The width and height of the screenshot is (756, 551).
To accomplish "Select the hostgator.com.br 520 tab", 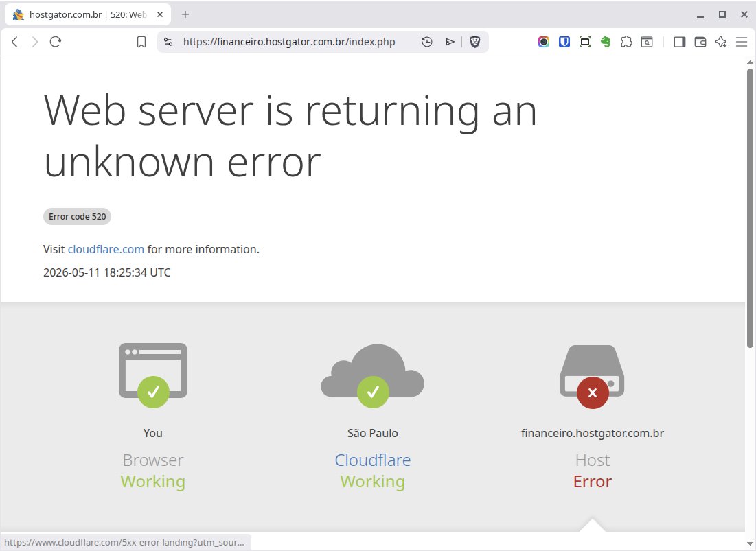I will point(88,14).
